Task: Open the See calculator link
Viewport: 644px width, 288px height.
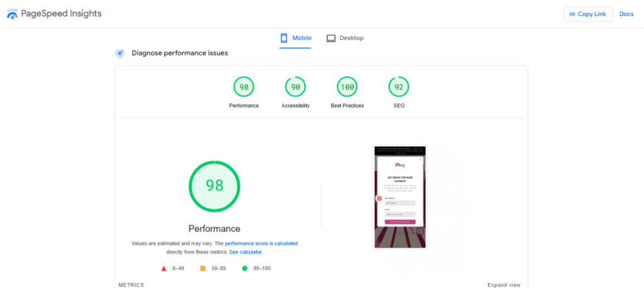Action: pos(245,252)
